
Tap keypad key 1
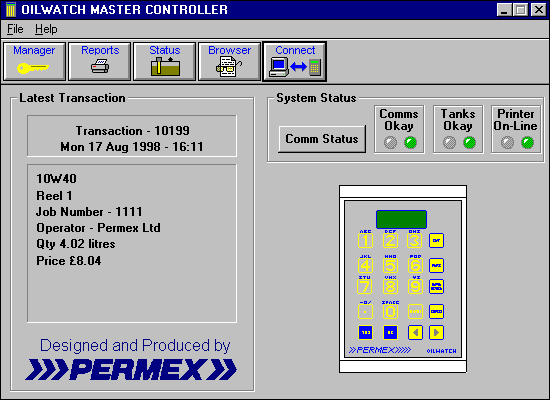click(x=365, y=241)
